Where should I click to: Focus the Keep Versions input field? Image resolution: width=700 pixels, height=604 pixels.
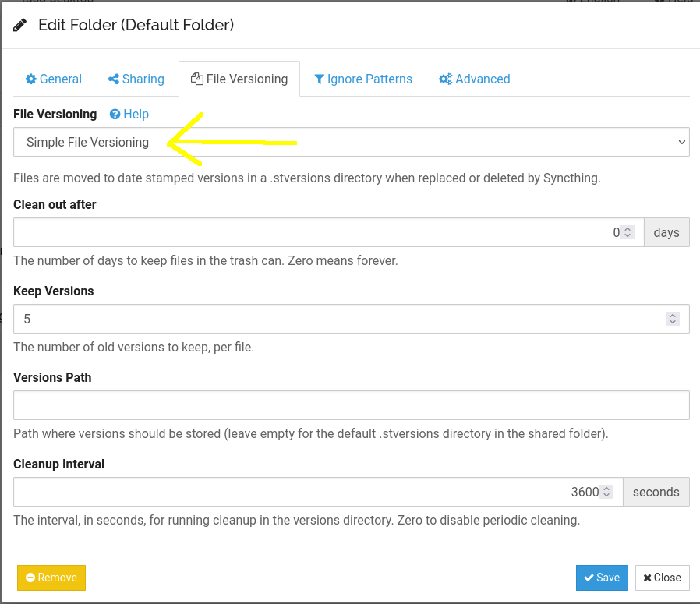pos(335,319)
